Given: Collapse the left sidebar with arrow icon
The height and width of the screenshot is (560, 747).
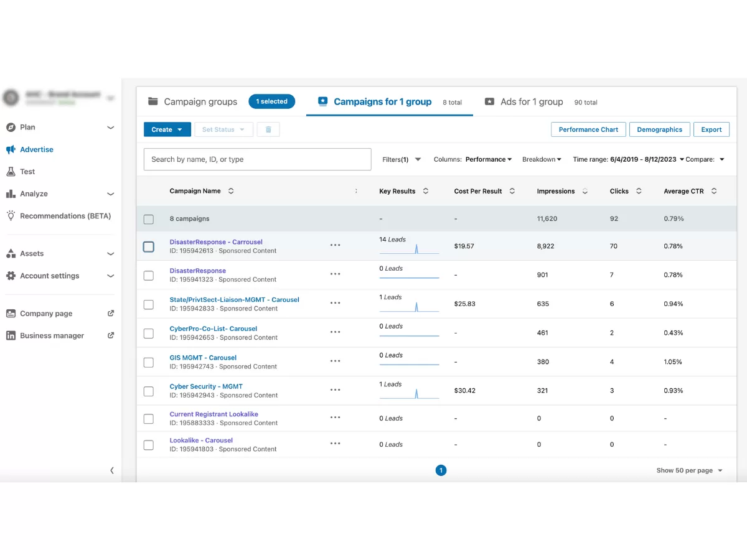Looking at the screenshot, I should [112, 470].
